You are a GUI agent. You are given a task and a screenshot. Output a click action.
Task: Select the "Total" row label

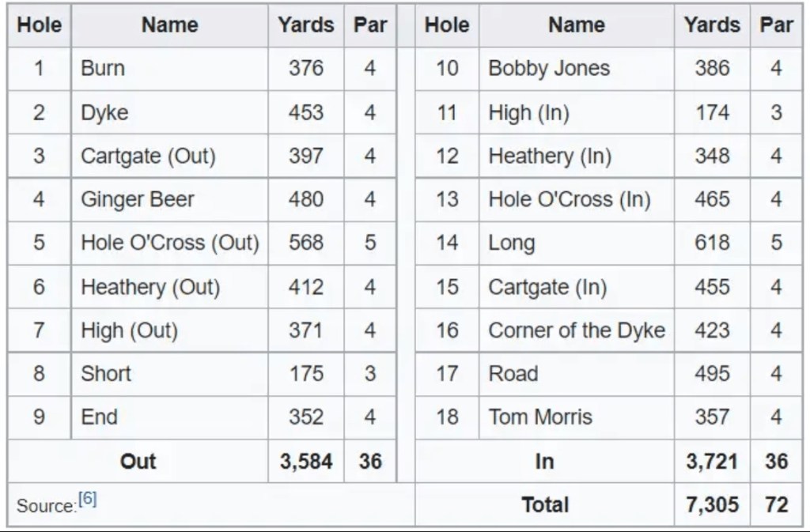click(544, 504)
